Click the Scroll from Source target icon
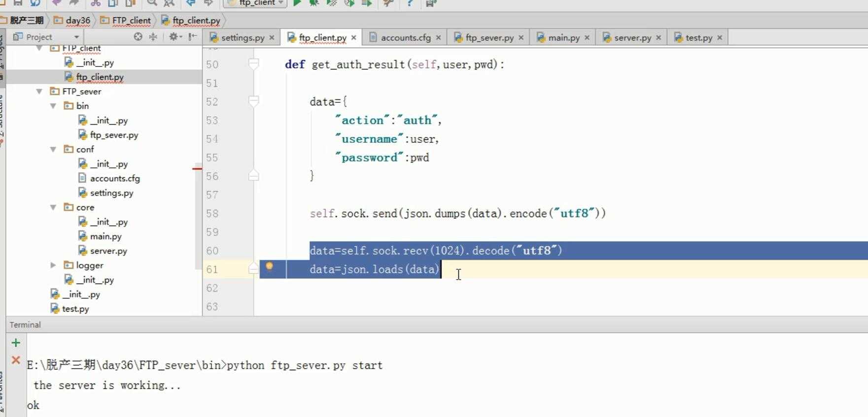This screenshot has width=868, height=417. [138, 37]
